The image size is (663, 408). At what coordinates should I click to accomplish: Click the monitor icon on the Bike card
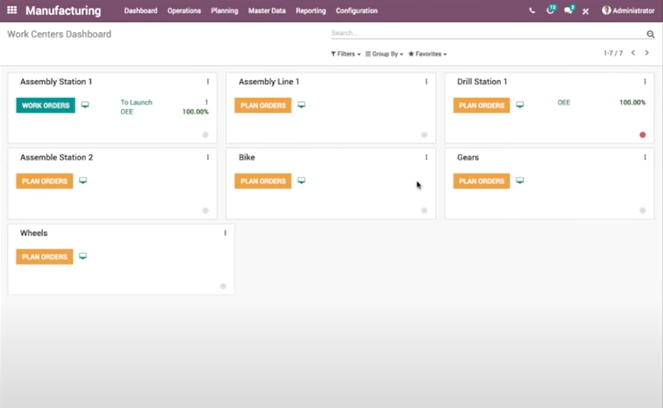[x=301, y=181]
